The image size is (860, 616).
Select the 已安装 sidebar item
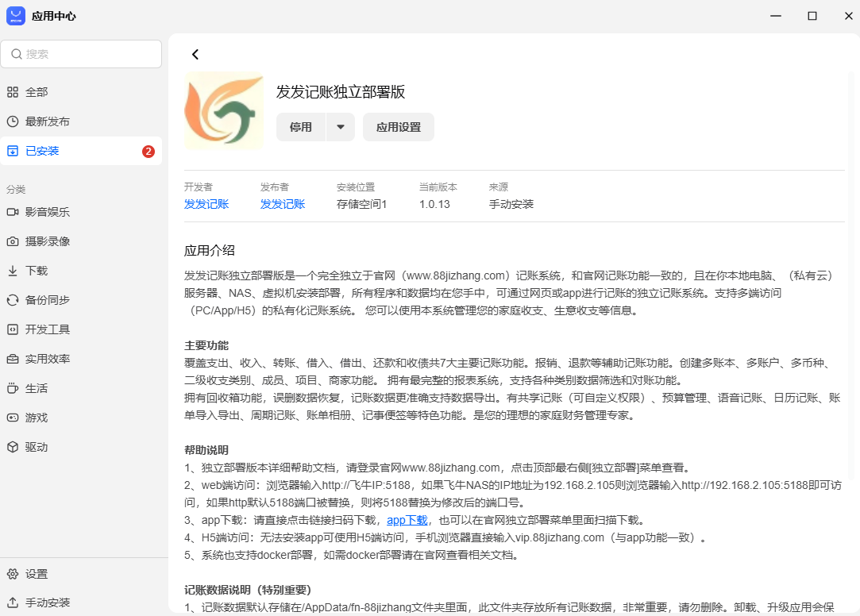(x=81, y=151)
